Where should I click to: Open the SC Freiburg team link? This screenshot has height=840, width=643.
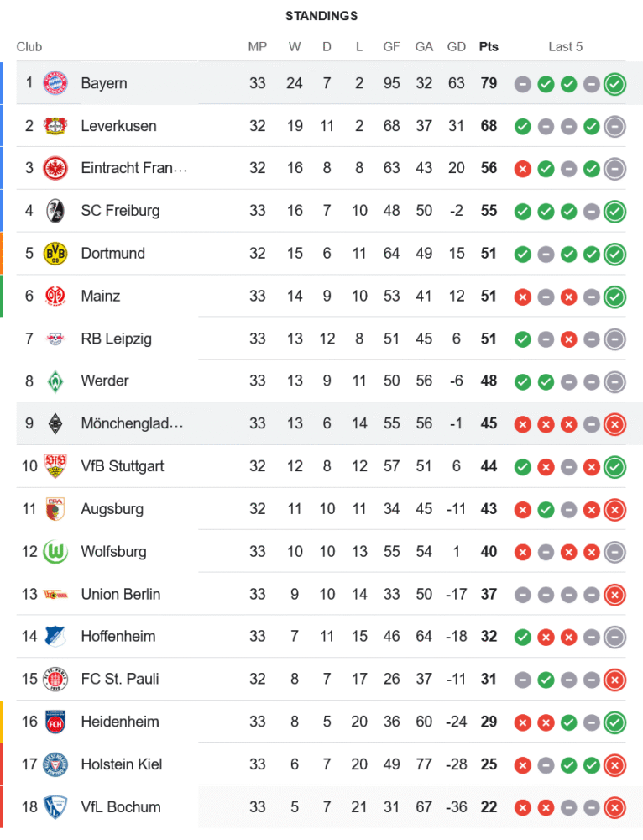pyautogui.click(x=120, y=211)
